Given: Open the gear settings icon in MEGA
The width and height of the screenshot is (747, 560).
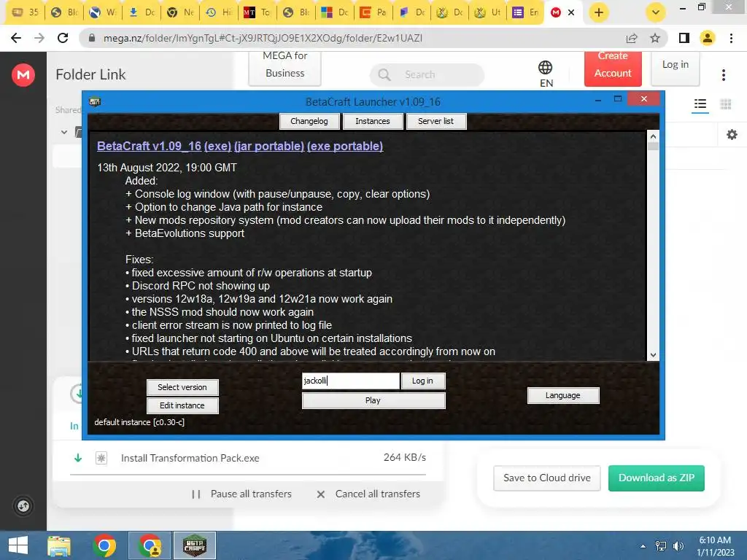Looking at the screenshot, I should pyautogui.click(x=732, y=135).
